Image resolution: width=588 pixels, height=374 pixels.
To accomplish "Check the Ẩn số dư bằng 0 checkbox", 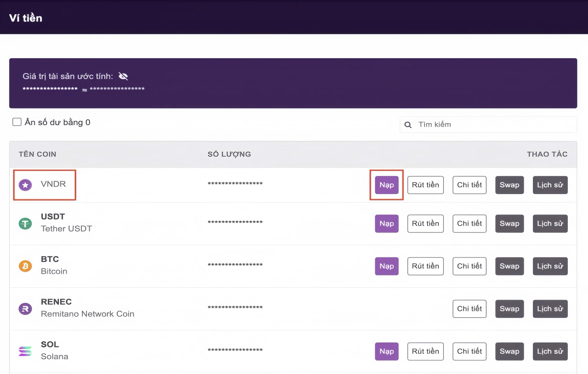I will (x=17, y=122).
